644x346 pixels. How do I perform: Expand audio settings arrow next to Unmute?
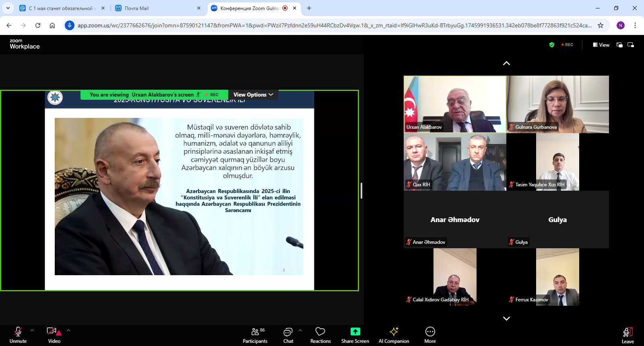[x=32, y=330]
